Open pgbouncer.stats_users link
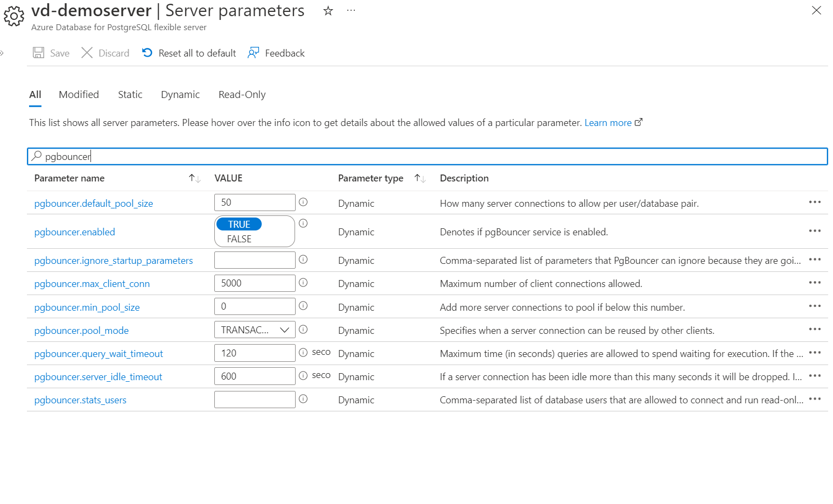This screenshot has height=504, width=833. pyautogui.click(x=80, y=400)
